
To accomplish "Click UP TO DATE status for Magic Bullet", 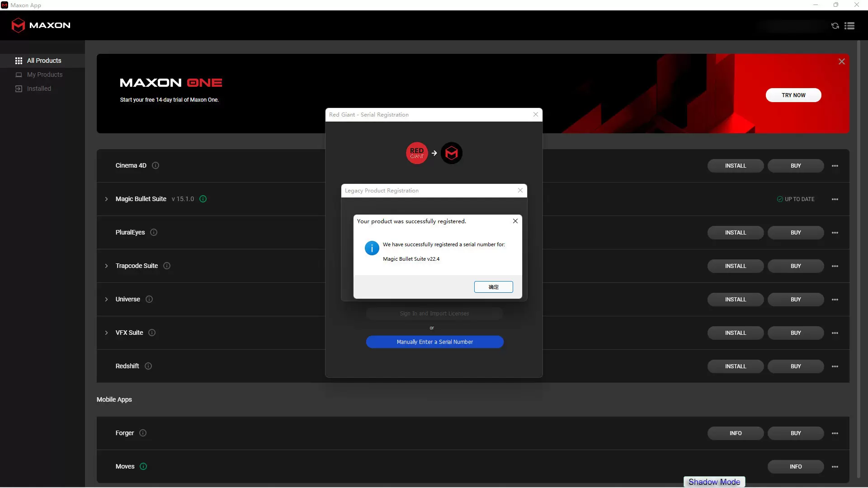I will point(796,199).
